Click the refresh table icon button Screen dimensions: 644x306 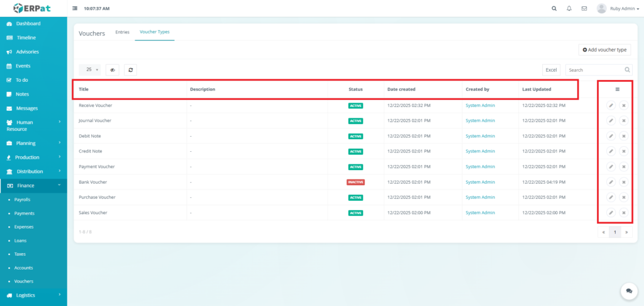[x=130, y=70]
